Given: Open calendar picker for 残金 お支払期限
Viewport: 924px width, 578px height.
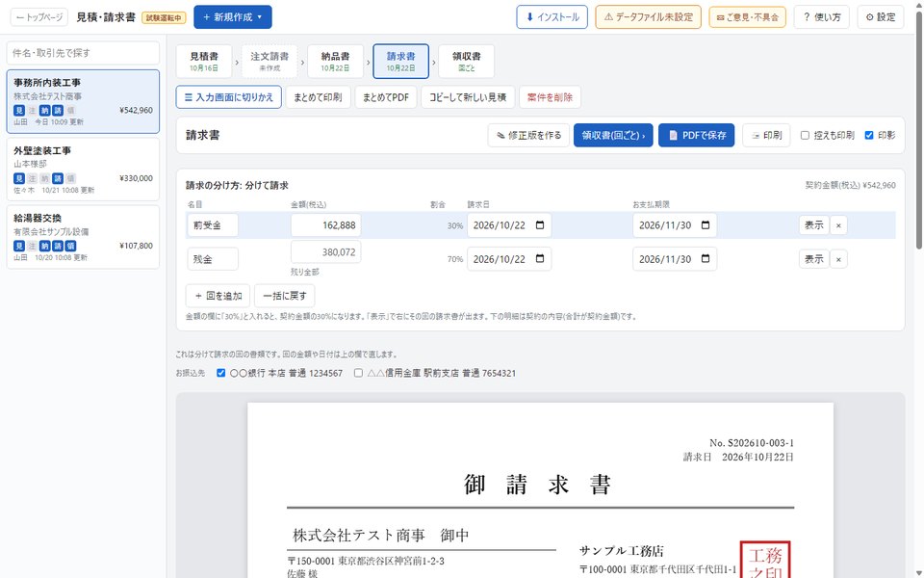Looking at the screenshot, I should [706, 259].
